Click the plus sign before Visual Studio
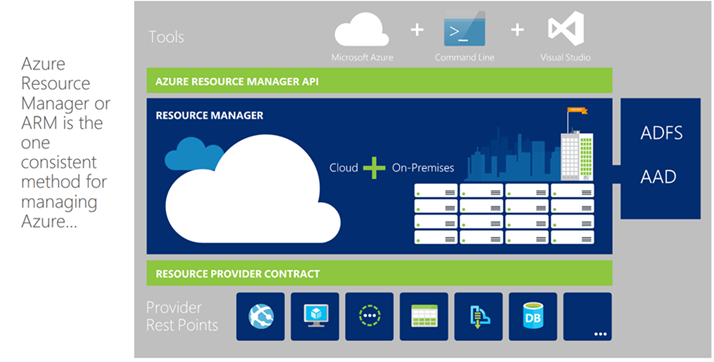The width and height of the screenshot is (714, 362). [517, 30]
